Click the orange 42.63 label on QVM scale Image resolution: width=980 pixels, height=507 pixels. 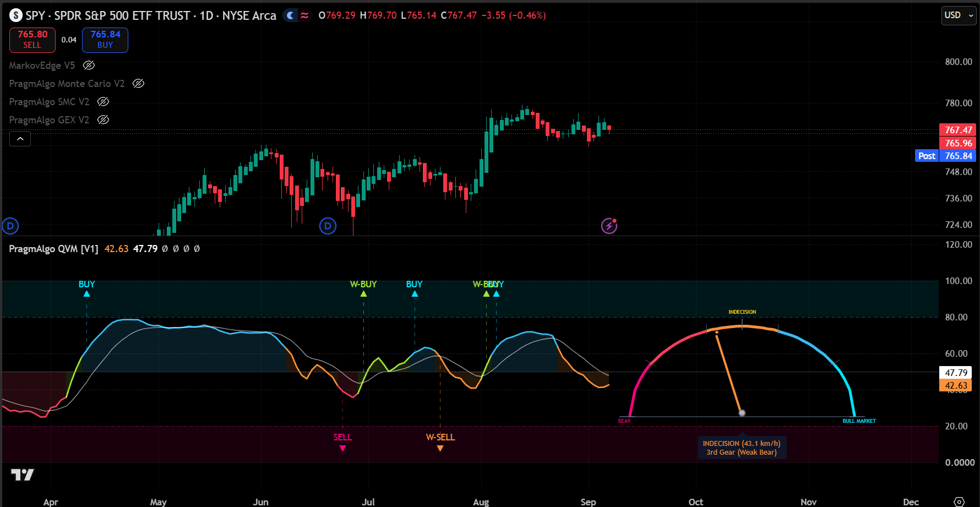(x=956, y=385)
